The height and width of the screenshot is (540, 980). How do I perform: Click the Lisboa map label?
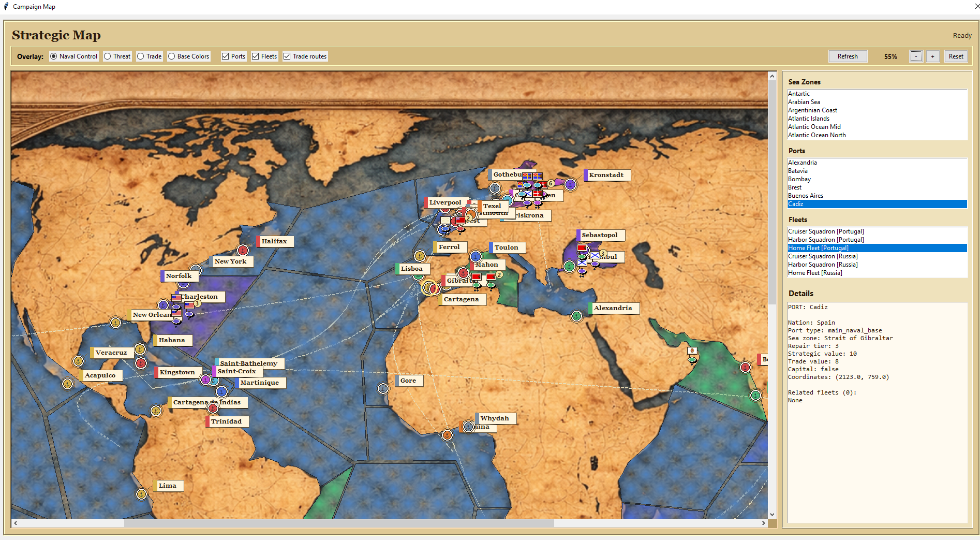click(x=411, y=269)
